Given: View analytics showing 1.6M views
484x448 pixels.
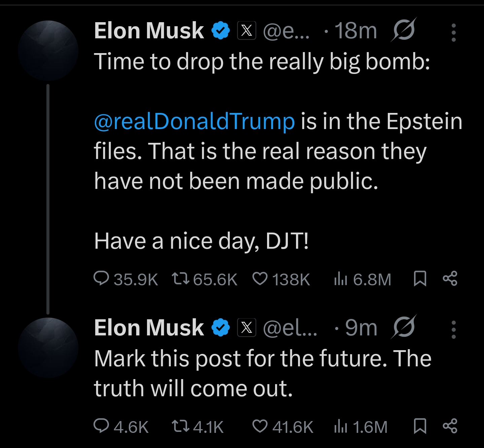Looking at the screenshot, I should tap(340, 426).
